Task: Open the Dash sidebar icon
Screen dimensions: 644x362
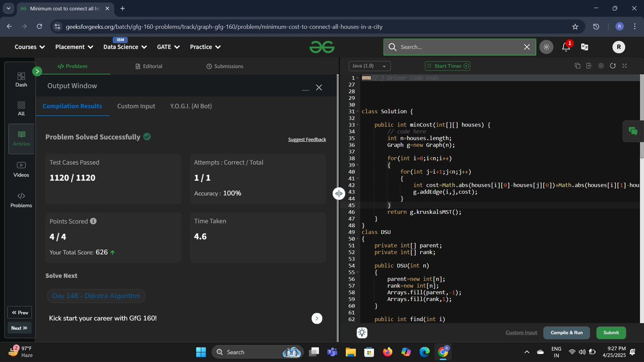Action: (x=21, y=79)
